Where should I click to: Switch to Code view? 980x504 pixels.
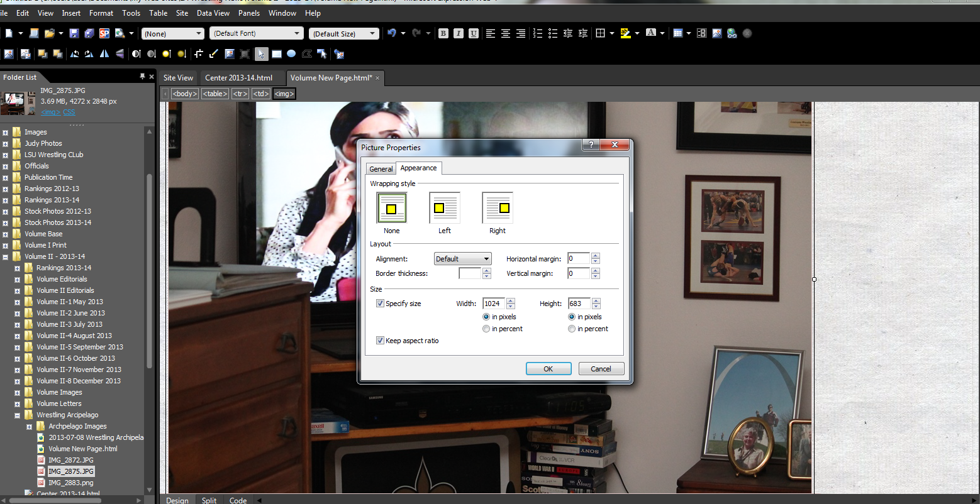pyautogui.click(x=238, y=500)
